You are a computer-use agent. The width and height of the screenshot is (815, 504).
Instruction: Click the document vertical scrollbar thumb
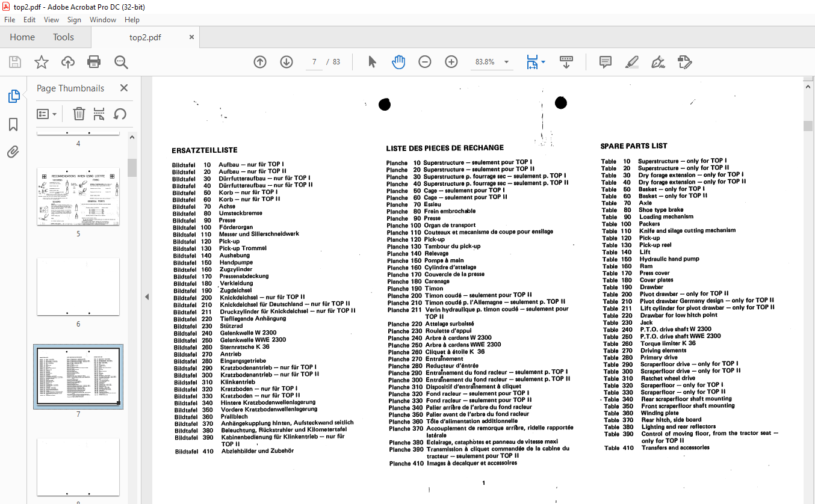(x=808, y=126)
